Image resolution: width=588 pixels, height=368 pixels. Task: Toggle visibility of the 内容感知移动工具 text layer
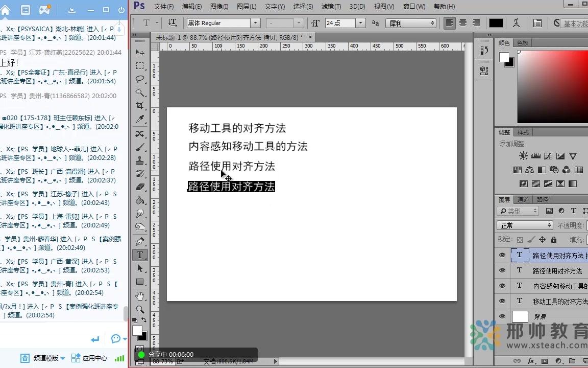502,286
